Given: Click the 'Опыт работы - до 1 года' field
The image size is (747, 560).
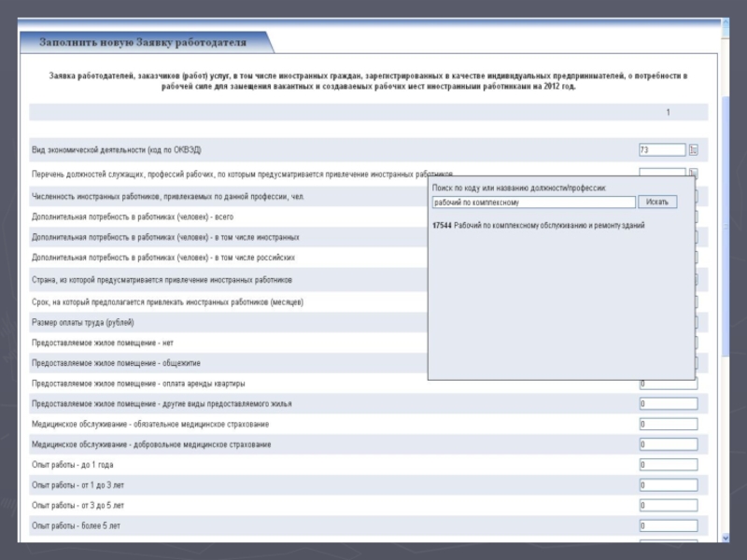Looking at the screenshot, I should tap(668, 465).
